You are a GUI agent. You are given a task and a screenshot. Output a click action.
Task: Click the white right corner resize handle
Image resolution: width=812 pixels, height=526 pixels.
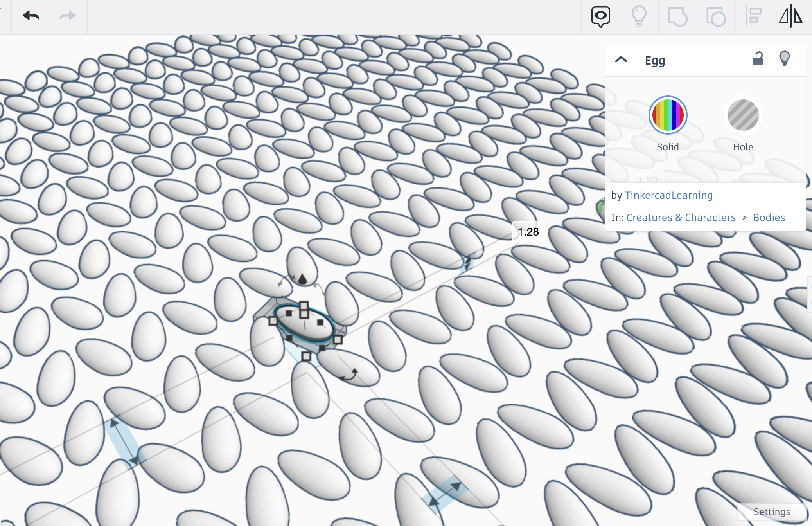pos(338,340)
